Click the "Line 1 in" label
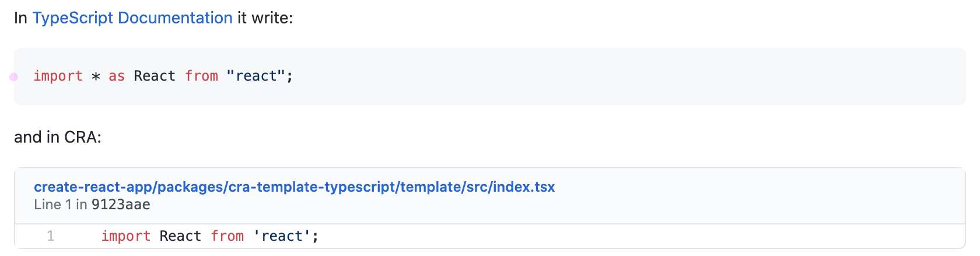The height and width of the screenshot is (256, 980). pos(61,205)
